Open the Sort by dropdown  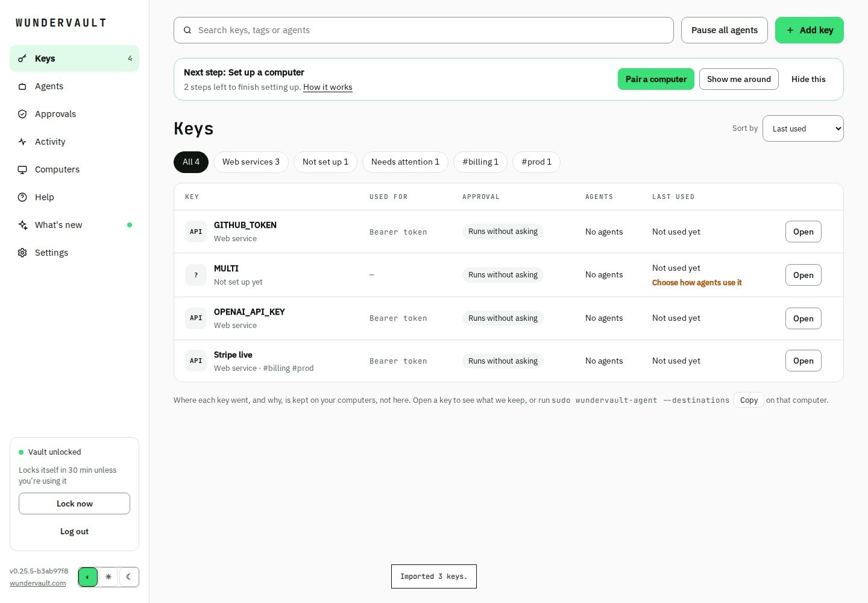tap(803, 128)
